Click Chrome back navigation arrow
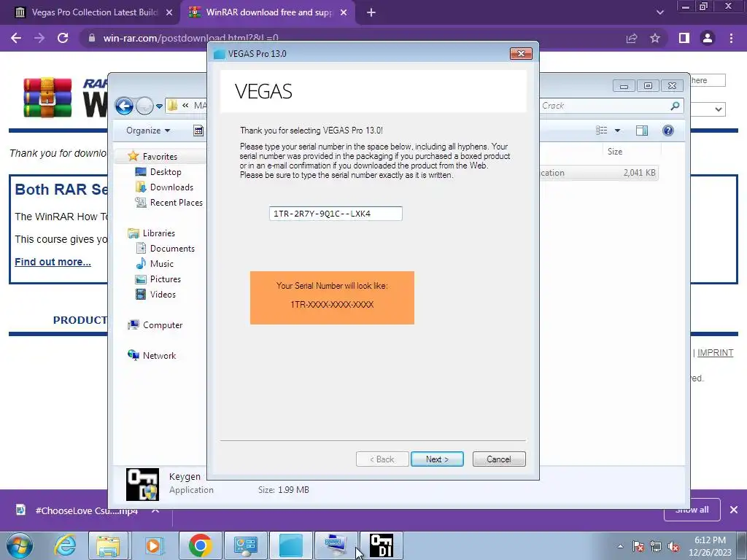The image size is (747, 560). (x=16, y=38)
